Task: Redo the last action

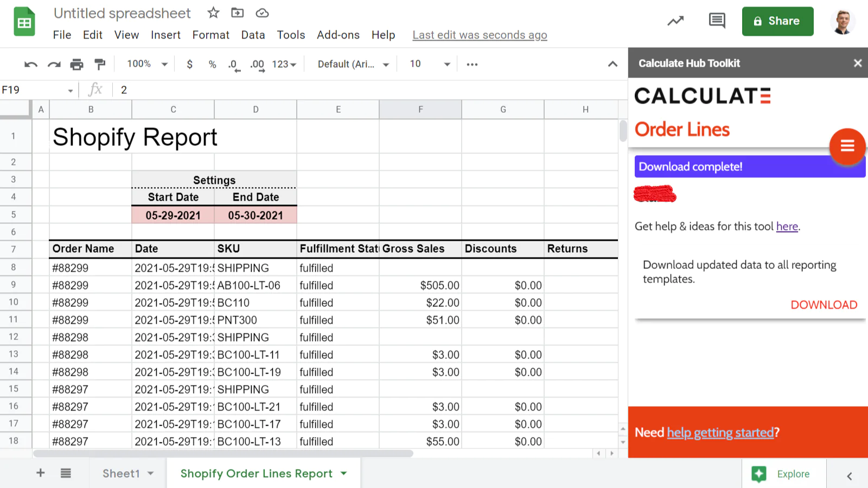Action: pos(54,65)
